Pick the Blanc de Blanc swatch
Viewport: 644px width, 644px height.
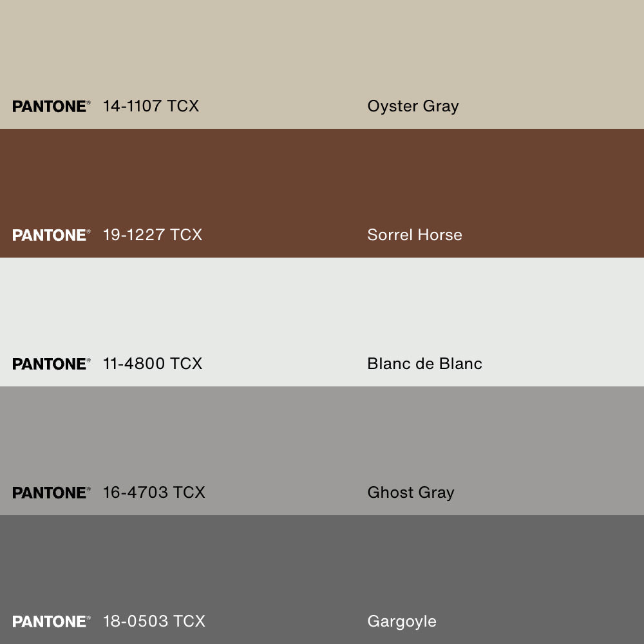tap(322, 309)
